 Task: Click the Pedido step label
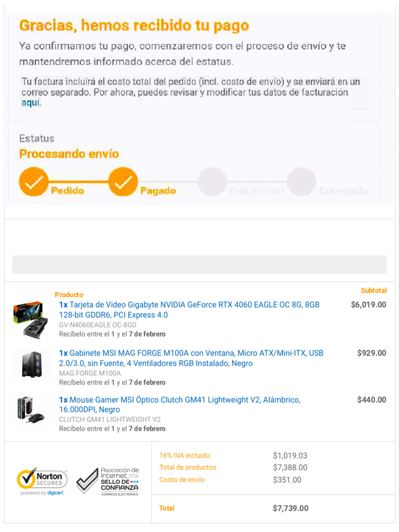pyautogui.click(x=68, y=190)
